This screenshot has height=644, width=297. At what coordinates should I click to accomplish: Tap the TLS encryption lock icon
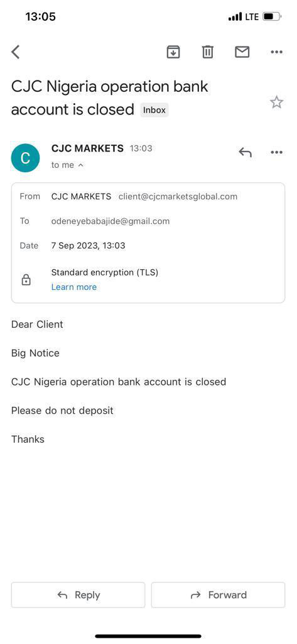coord(26,280)
